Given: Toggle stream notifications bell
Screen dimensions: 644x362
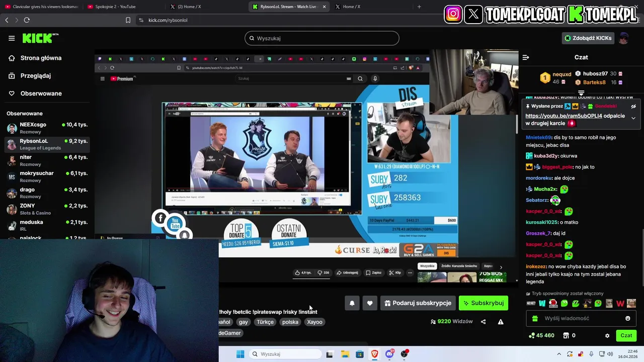Looking at the screenshot, I should pyautogui.click(x=352, y=303).
